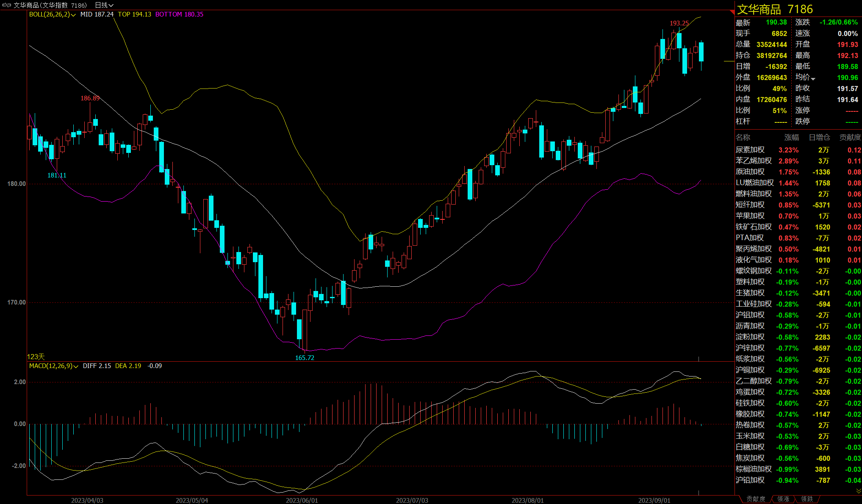This screenshot has width=862, height=504.
Task: Switch to the 领跌 tab
Action: [807, 499]
